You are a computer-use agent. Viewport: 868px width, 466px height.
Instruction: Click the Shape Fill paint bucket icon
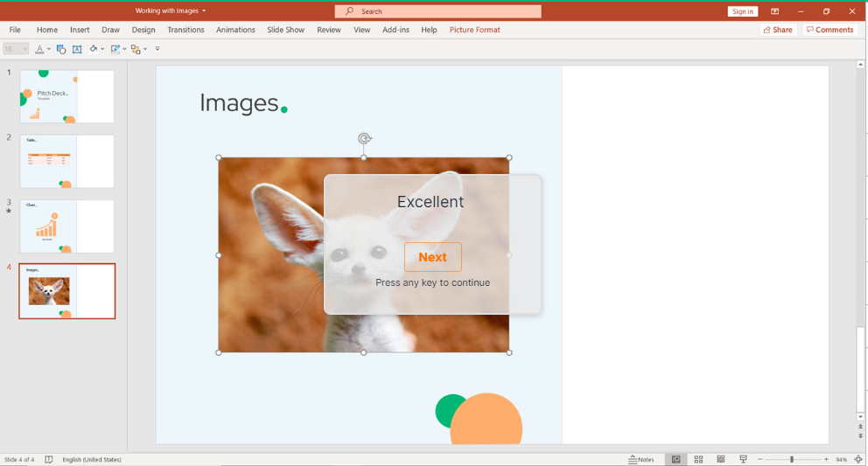tap(94, 49)
